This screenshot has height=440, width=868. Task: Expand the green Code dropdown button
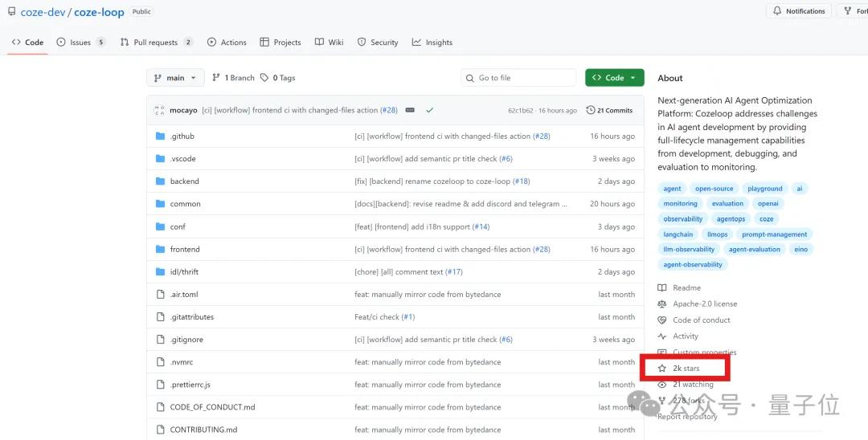click(614, 78)
